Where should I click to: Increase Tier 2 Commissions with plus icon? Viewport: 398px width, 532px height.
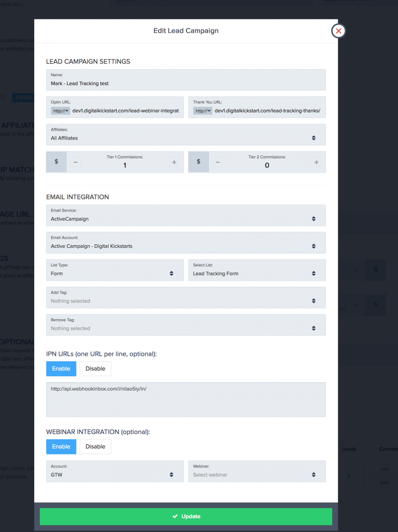point(316,162)
